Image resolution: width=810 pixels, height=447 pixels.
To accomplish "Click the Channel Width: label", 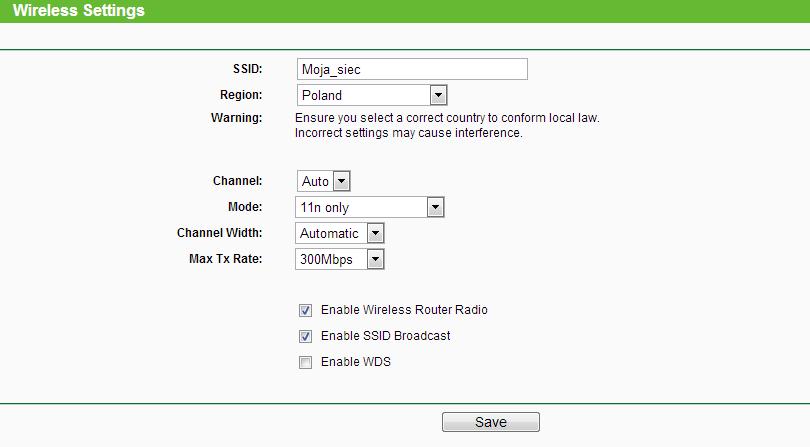I will (219, 233).
